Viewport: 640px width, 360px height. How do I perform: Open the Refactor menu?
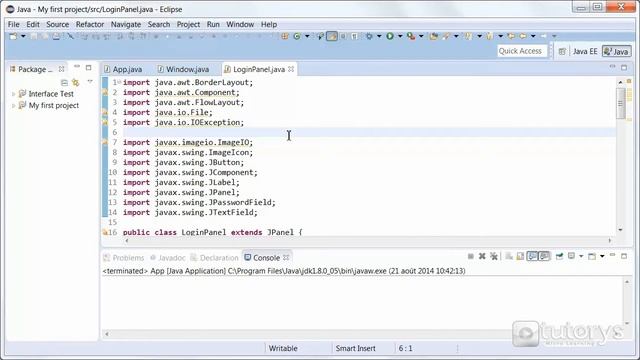click(x=90, y=24)
